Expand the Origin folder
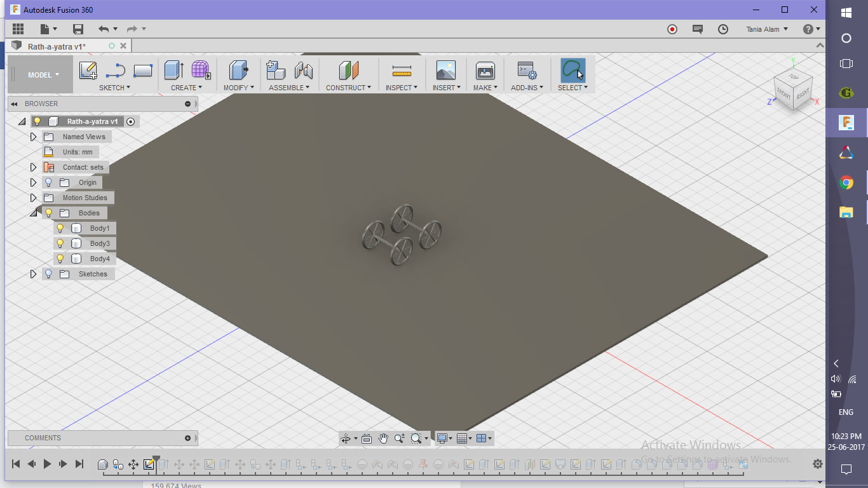 click(x=34, y=182)
